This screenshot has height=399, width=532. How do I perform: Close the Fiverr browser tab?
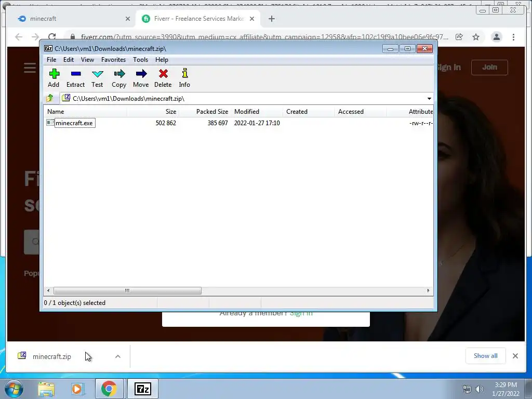(252, 19)
